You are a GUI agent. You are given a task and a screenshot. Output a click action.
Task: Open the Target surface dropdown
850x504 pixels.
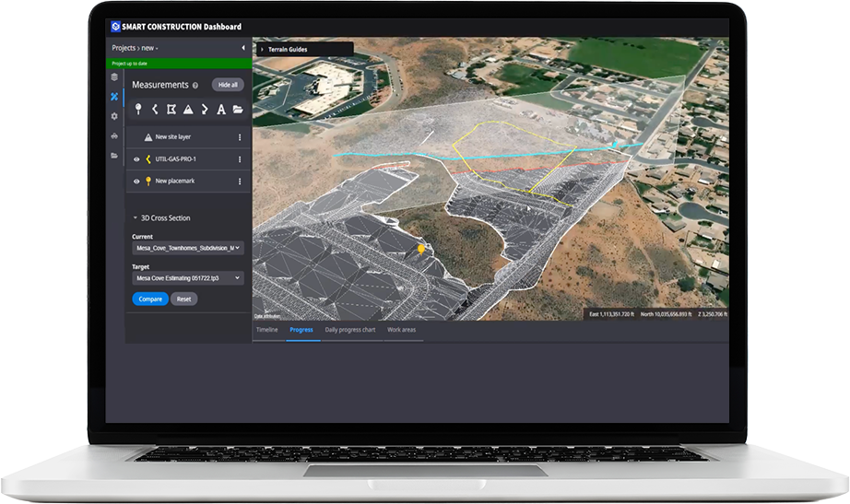[x=188, y=278]
